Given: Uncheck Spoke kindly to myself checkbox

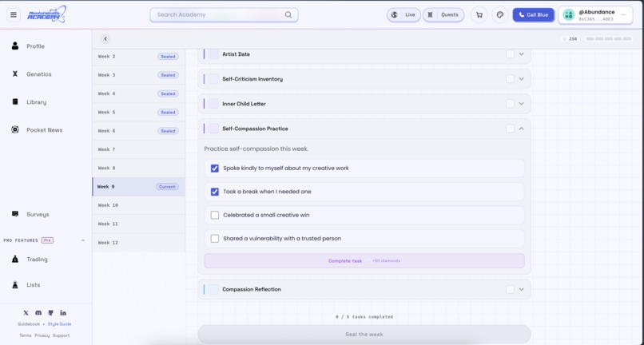Looking at the screenshot, I should 215,169.
